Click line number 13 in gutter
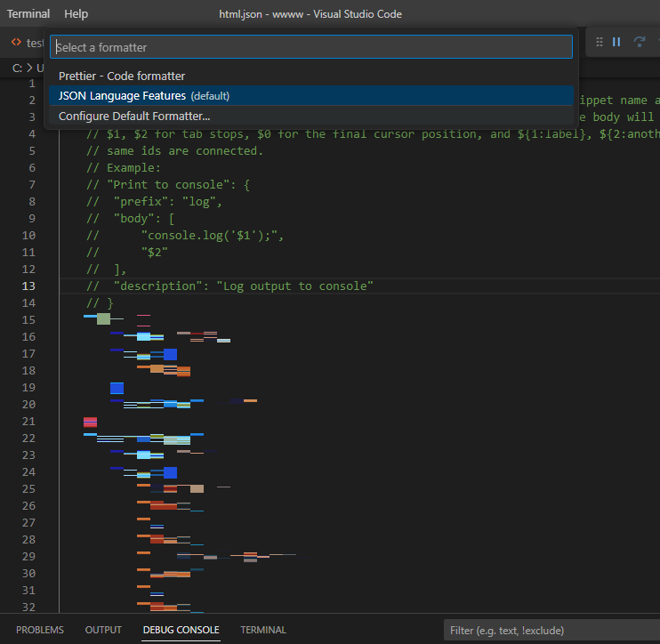 [x=28, y=286]
